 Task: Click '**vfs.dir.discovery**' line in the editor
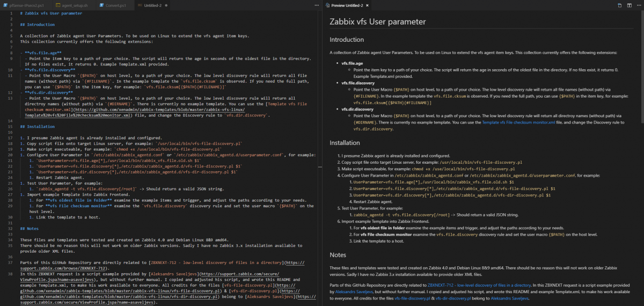point(48,92)
